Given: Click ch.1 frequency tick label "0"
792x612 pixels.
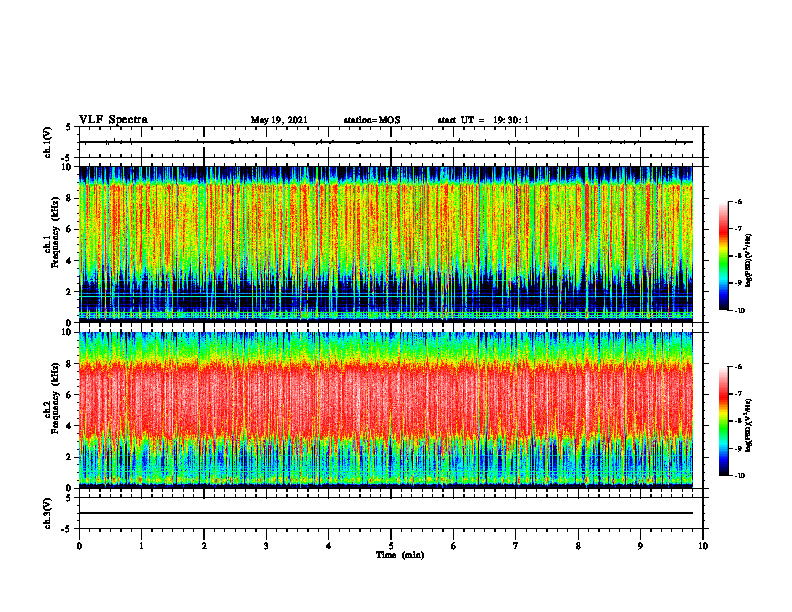Looking at the screenshot, I should tap(70, 323).
